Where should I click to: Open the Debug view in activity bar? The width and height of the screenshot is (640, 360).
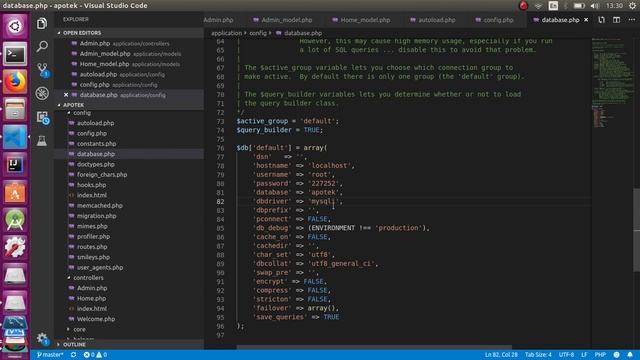tap(42, 93)
